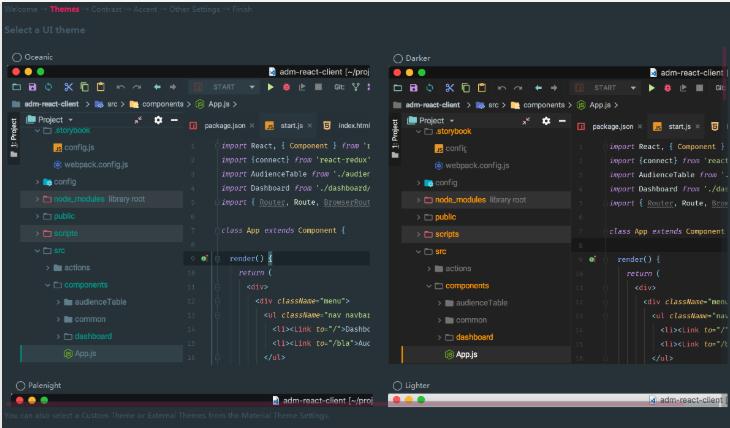
Task: Click the Save icon in Darker preview toolbar
Action: coord(413,88)
